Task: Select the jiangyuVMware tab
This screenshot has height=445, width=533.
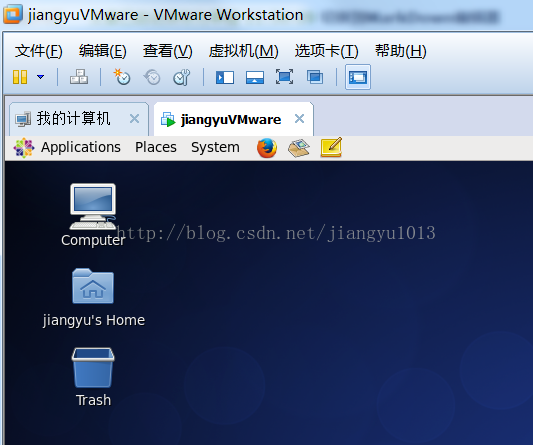Action: pyautogui.click(x=234, y=119)
